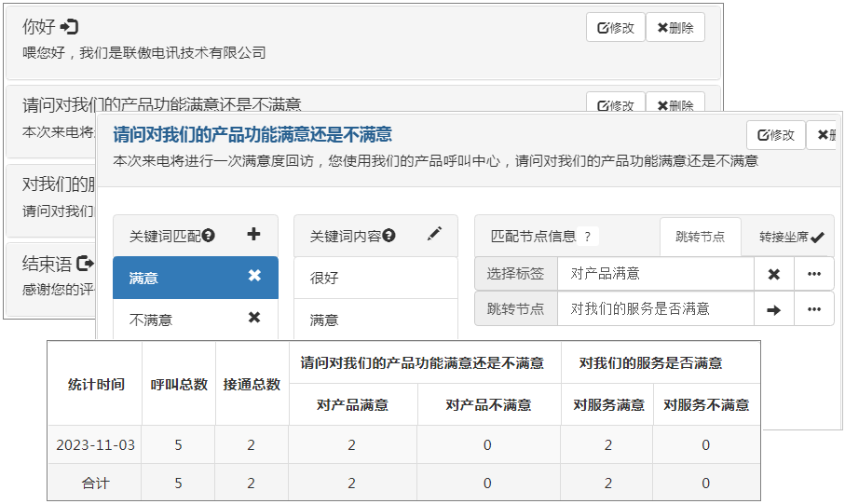Viewport: 845px width, 504px height.
Task: Switch to the 跳转节点 tab
Action: tap(700, 237)
